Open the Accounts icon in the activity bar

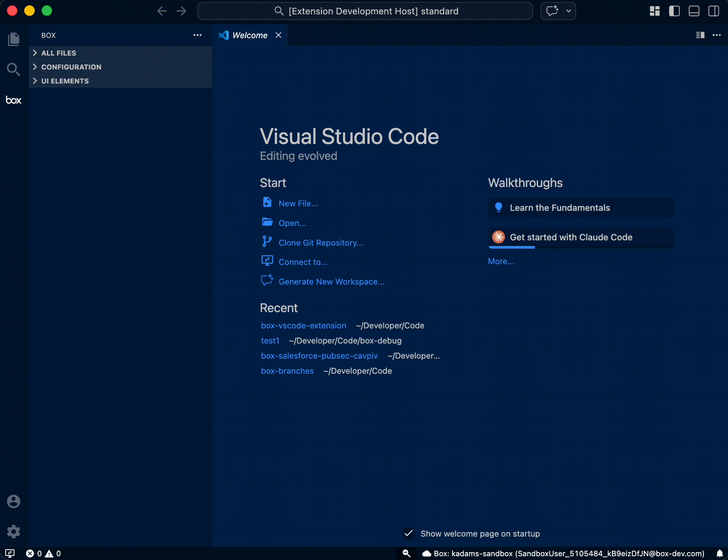[14, 501]
